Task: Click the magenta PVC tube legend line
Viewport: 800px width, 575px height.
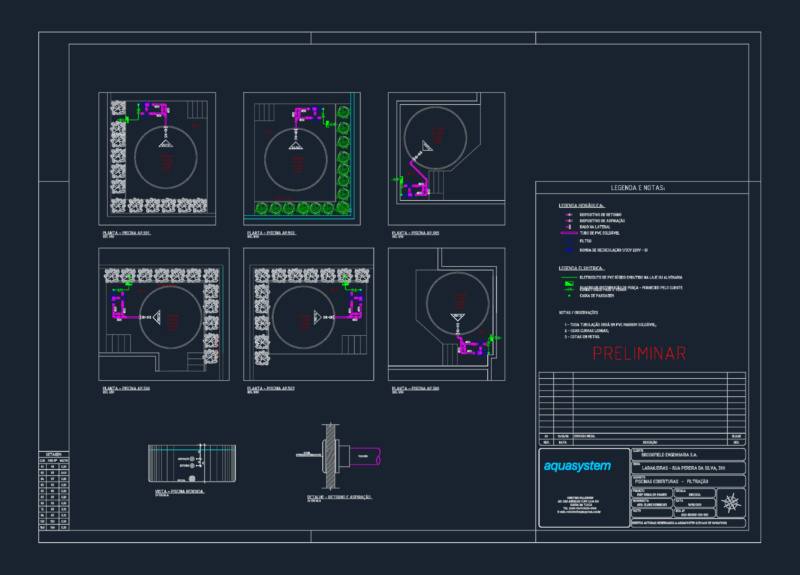Action: click(569, 233)
